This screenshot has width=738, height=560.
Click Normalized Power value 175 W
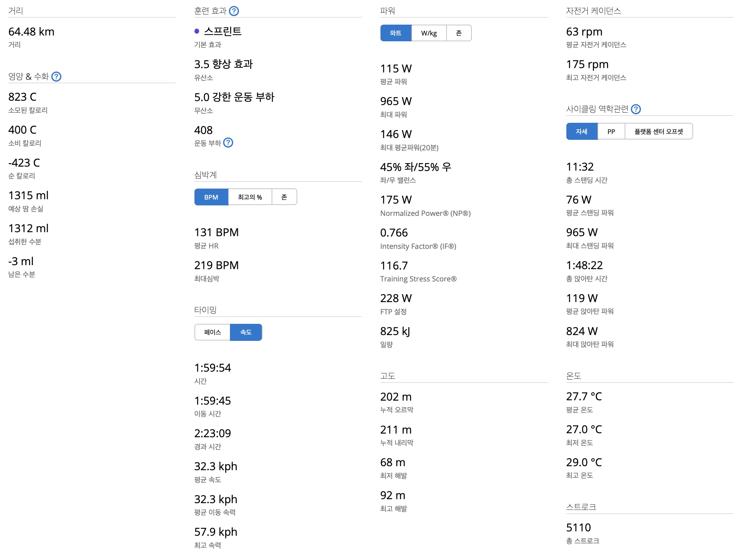pos(396,200)
